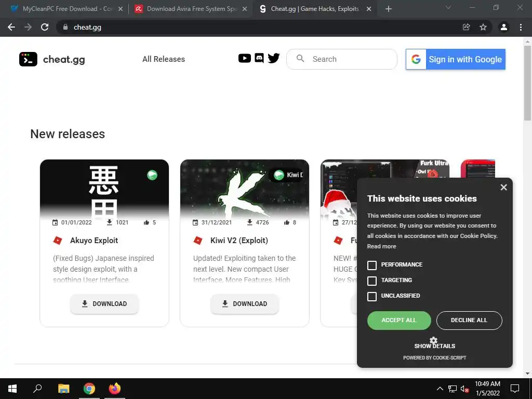Focus the Search input field
This screenshot has width=532, height=399.
(x=342, y=59)
